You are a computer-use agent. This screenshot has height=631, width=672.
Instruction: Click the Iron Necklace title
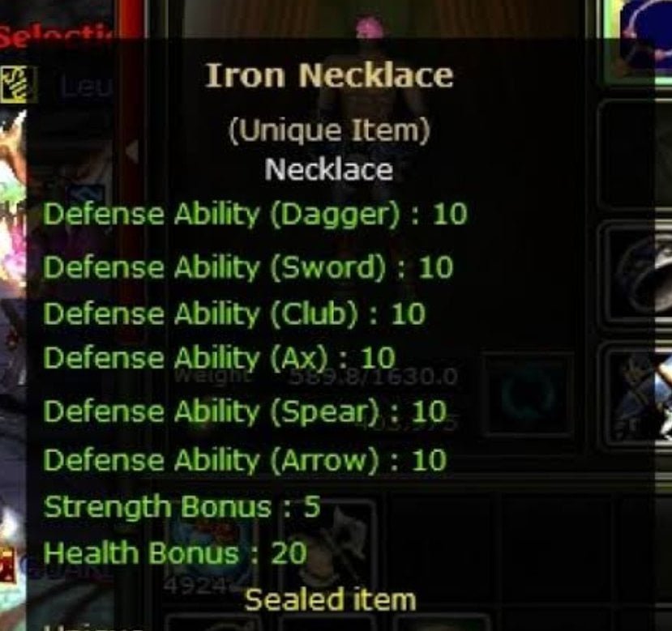pos(329,75)
